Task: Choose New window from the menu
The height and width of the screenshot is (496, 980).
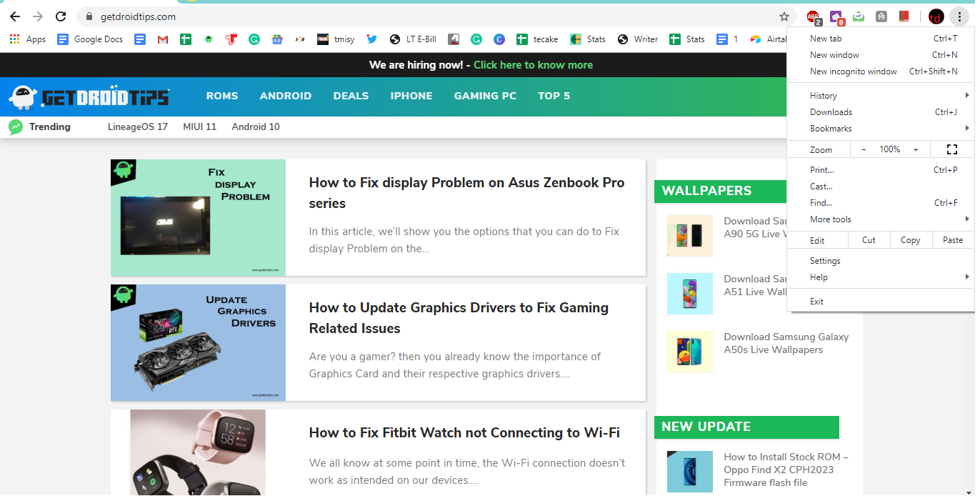Action: (x=881, y=55)
